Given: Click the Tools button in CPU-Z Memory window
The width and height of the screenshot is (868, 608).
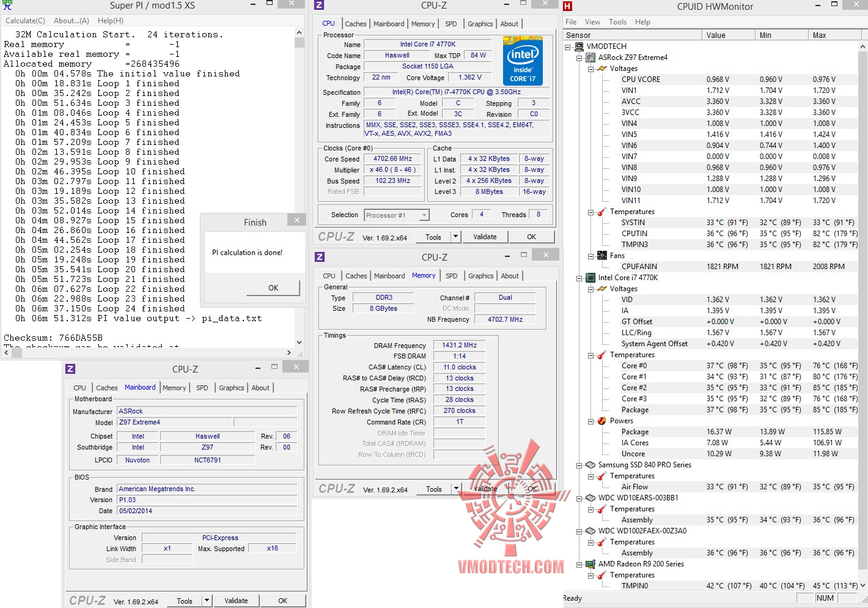Looking at the screenshot, I should coord(434,489).
